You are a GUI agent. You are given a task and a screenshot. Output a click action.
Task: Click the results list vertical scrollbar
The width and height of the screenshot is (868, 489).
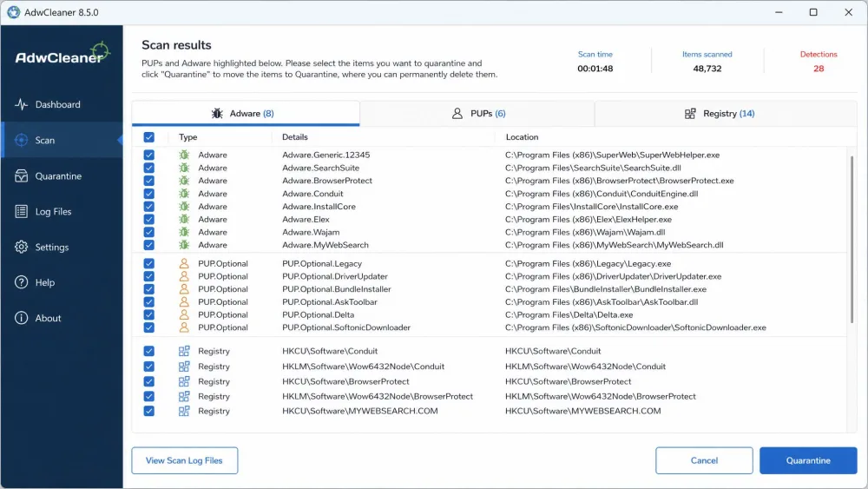(x=852, y=239)
